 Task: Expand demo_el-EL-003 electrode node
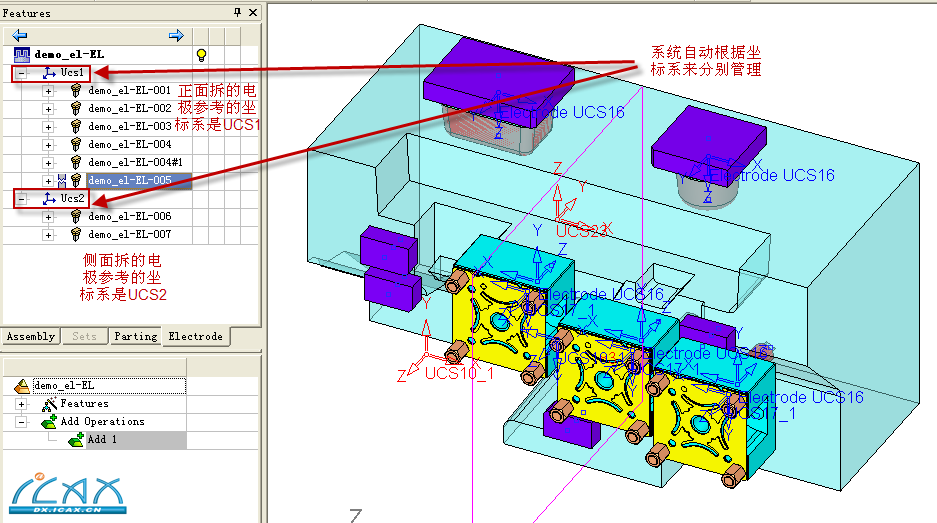point(48,127)
